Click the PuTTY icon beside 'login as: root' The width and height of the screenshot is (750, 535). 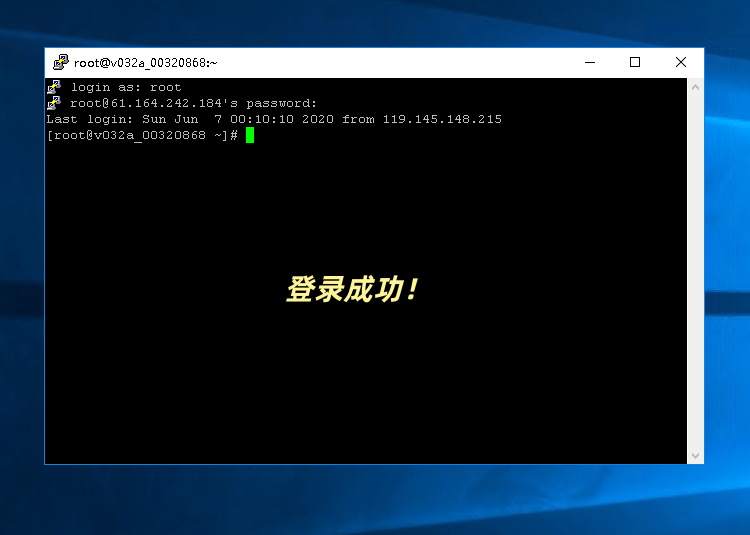(x=54, y=87)
